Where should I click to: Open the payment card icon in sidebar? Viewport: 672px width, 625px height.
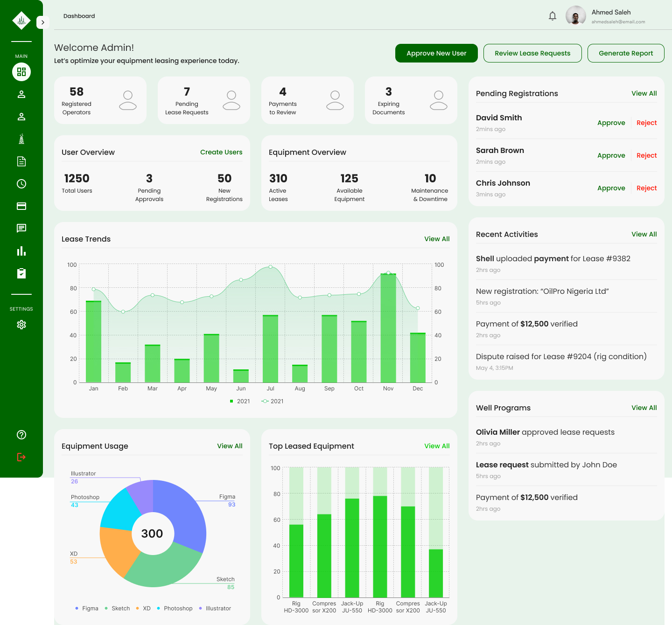click(21, 206)
